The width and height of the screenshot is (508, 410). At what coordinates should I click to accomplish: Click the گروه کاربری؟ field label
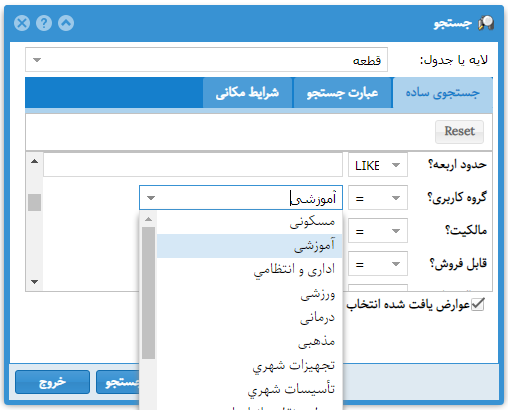point(457,198)
